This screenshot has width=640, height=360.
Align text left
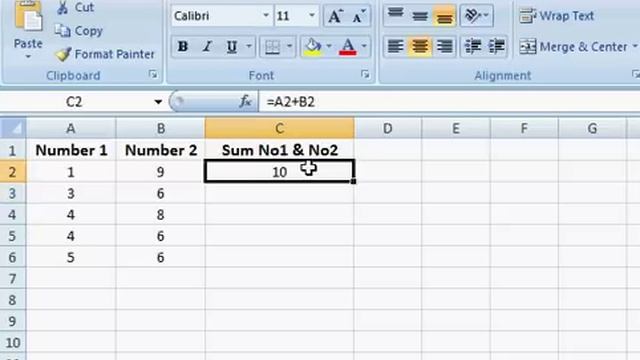tap(395, 47)
